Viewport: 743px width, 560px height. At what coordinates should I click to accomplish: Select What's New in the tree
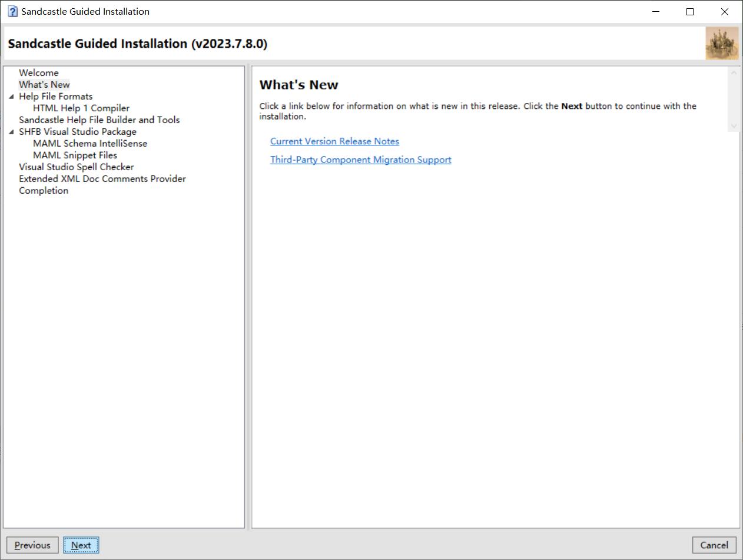[x=44, y=85]
